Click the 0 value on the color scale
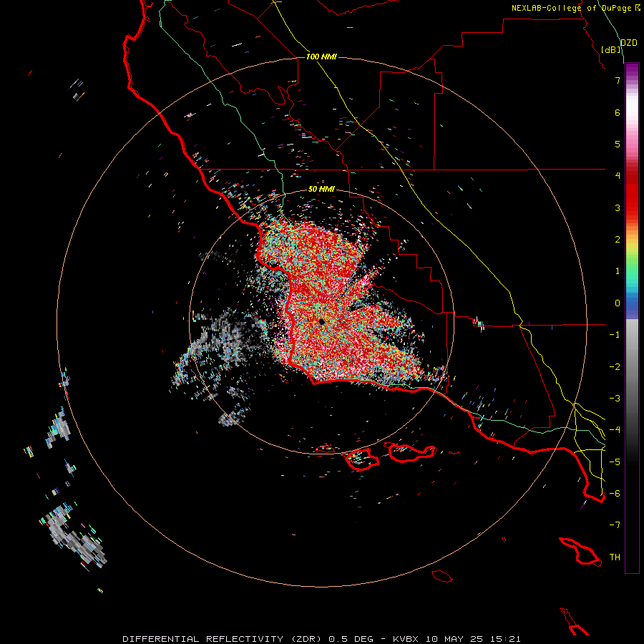This screenshot has width=644, height=644. click(618, 303)
